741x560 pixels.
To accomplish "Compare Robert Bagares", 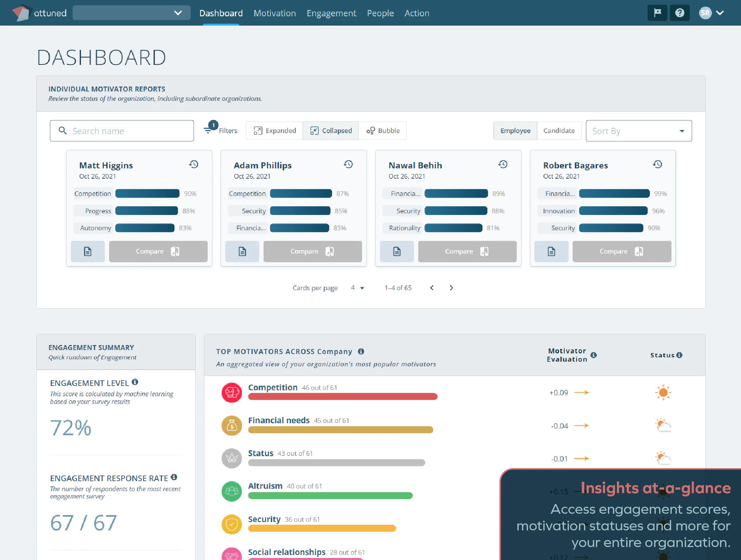I will pyautogui.click(x=622, y=252).
